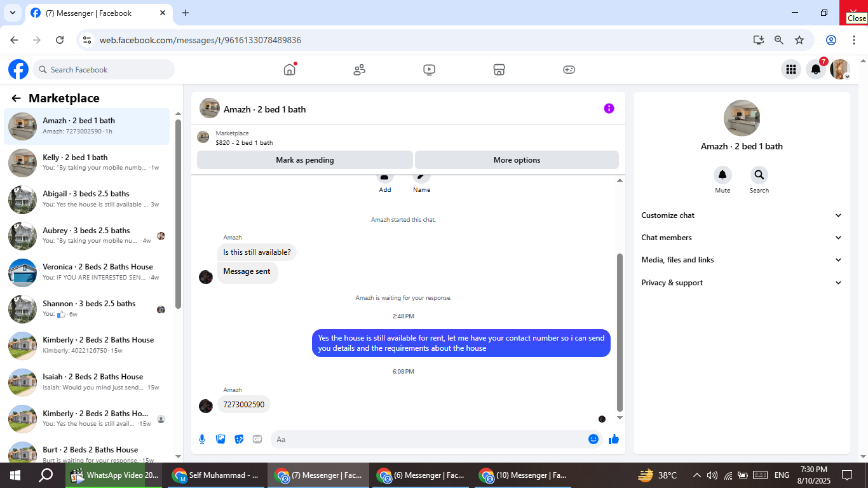Choose a sticker icon in composer
The width and height of the screenshot is (868, 488).
pos(239,439)
